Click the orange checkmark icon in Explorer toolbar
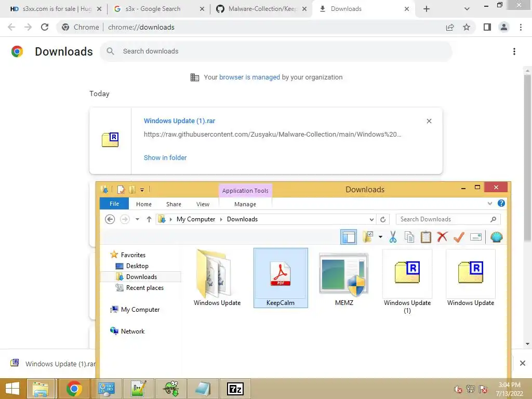Image resolution: width=532 pixels, height=399 pixels. point(459,237)
